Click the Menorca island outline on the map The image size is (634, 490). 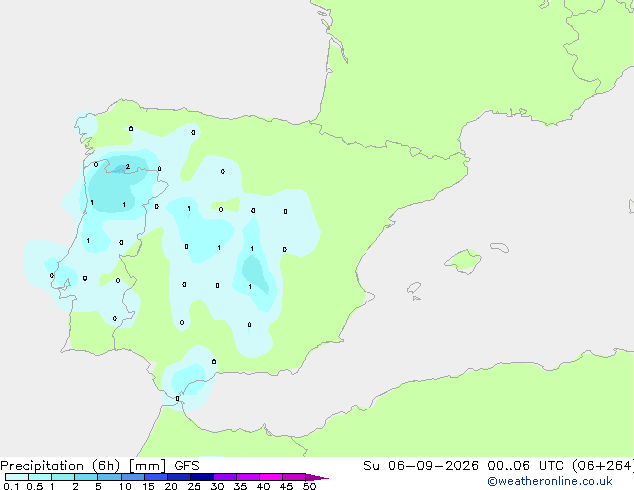pyautogui.click(x=500, y=247)
